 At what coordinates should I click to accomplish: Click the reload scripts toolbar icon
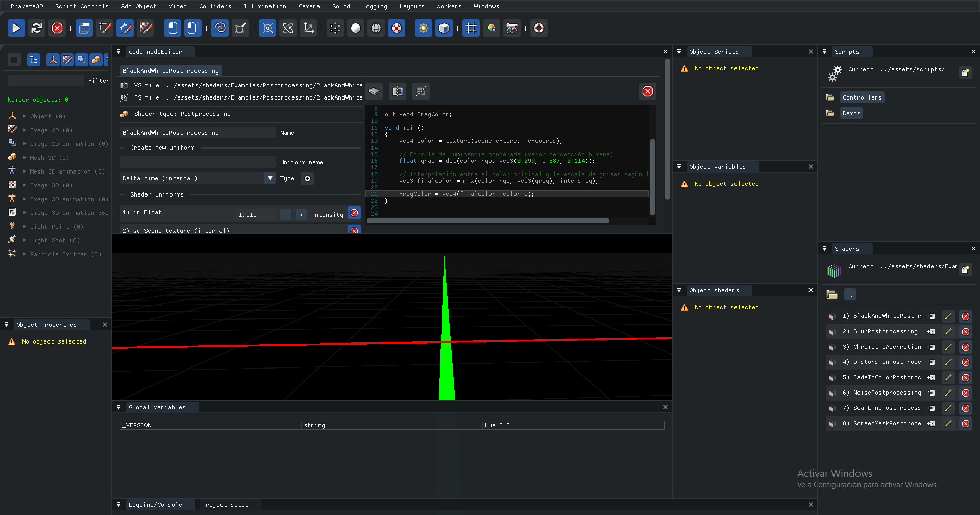click(x=36, y=28)
